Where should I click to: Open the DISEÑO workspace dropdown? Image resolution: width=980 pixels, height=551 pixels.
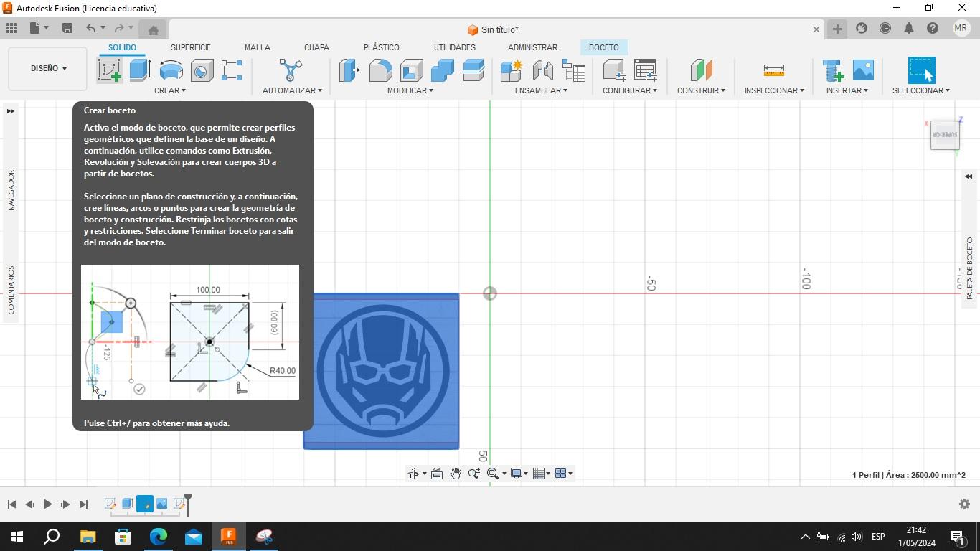click(48, 69)
